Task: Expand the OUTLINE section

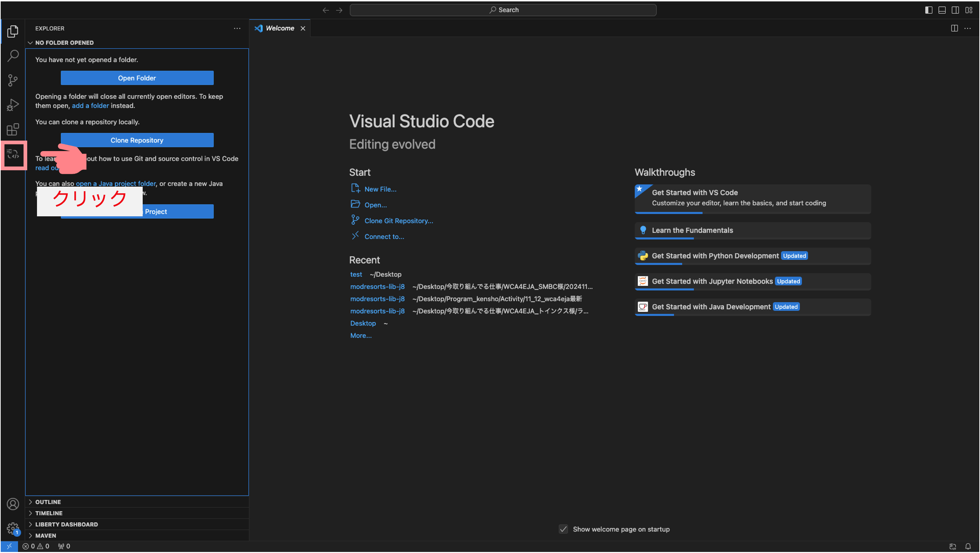Action: click(x=48, y=502)
